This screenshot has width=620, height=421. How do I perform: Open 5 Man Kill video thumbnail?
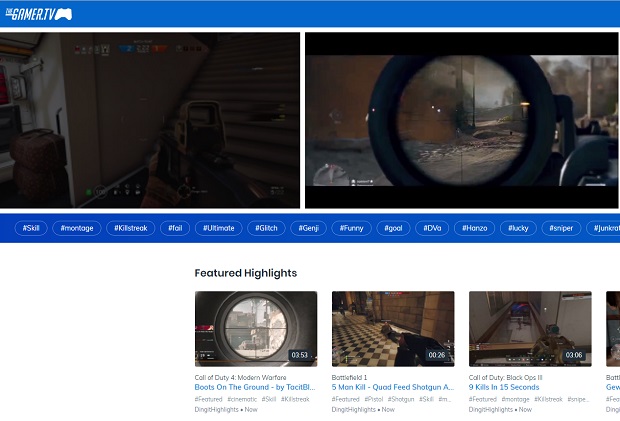pos(393,329)
